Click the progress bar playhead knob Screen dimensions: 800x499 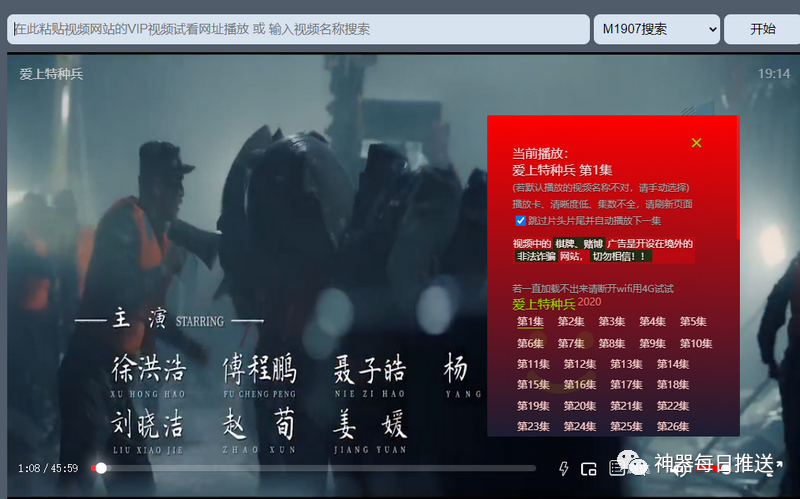tap(101, 468)
